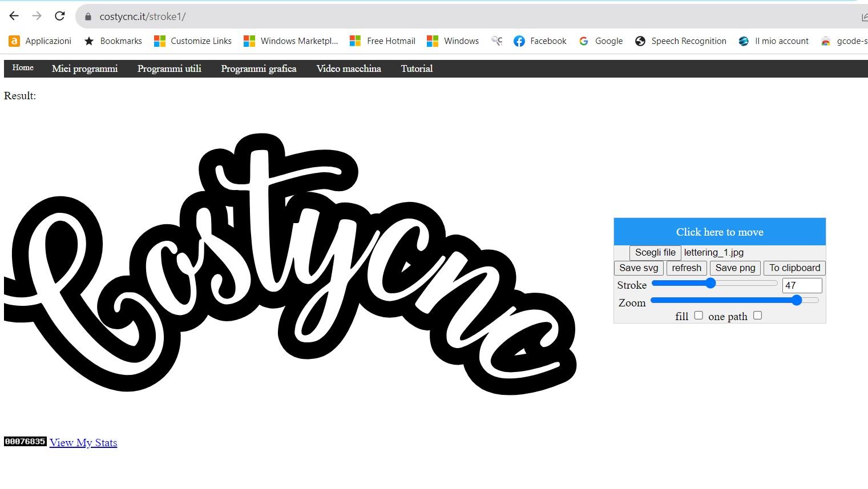Open the Facebook bookmark
The image size is (868, 489).
540,41
